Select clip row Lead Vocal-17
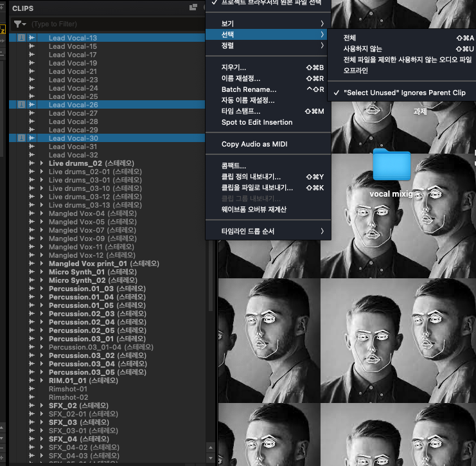The height and width of the screenshot is (466, 476). 107,55
